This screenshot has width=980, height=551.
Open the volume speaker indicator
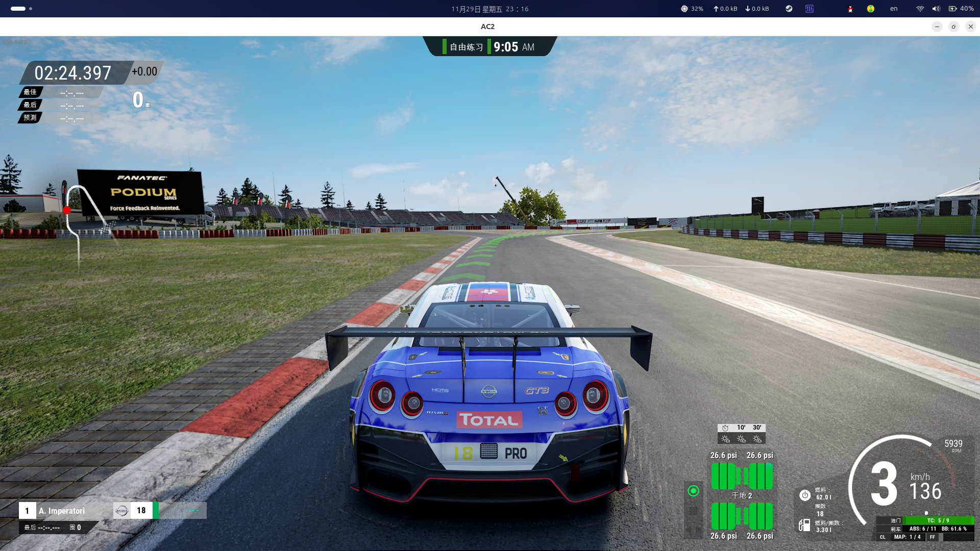(x=936, y=9)
